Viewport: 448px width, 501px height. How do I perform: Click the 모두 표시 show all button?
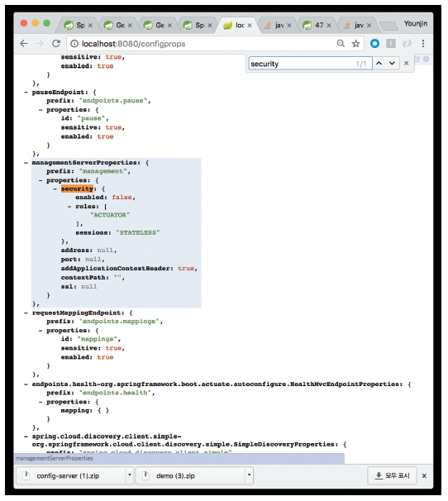pos(392,475)
